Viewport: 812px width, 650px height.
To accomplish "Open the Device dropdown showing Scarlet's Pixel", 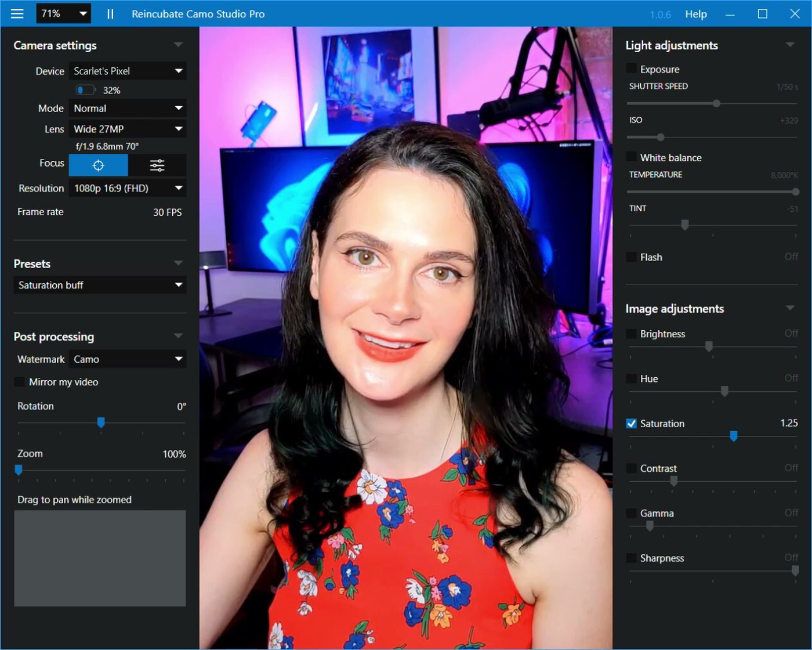I will [x=128, y=71].
